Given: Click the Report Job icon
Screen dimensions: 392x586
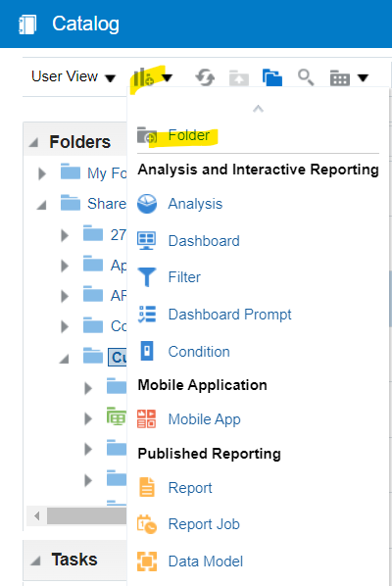Looking at the screenshot, I should tap(147, 524).
